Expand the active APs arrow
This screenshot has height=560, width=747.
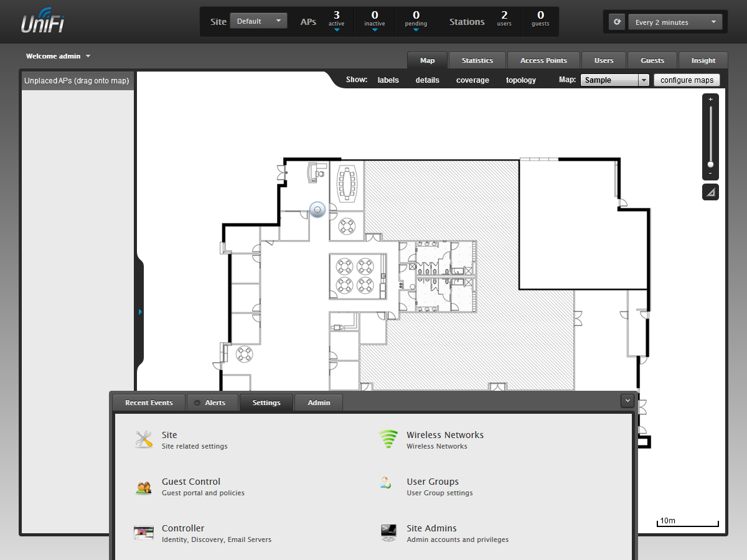tap(337, 30)
